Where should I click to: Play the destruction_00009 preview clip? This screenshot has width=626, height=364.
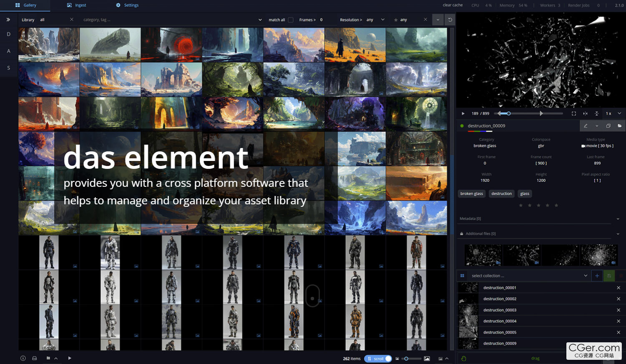463,113
